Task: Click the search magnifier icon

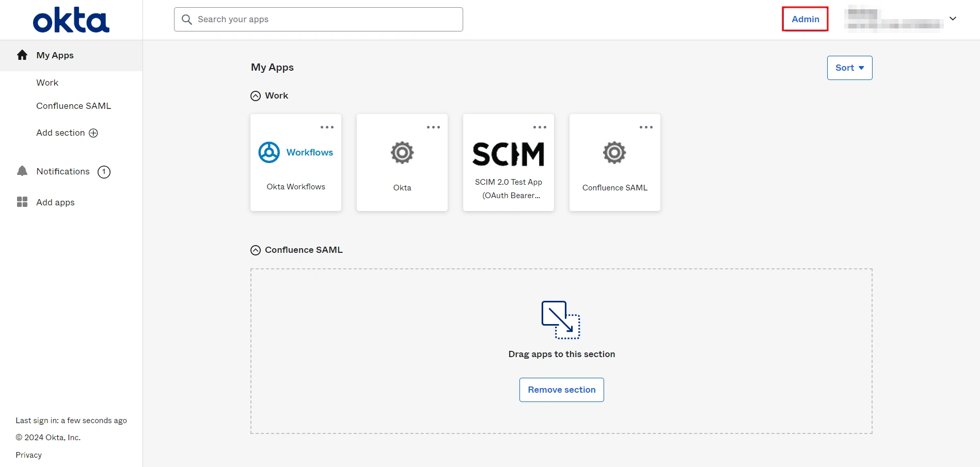Action: click(x=187, y=20)
